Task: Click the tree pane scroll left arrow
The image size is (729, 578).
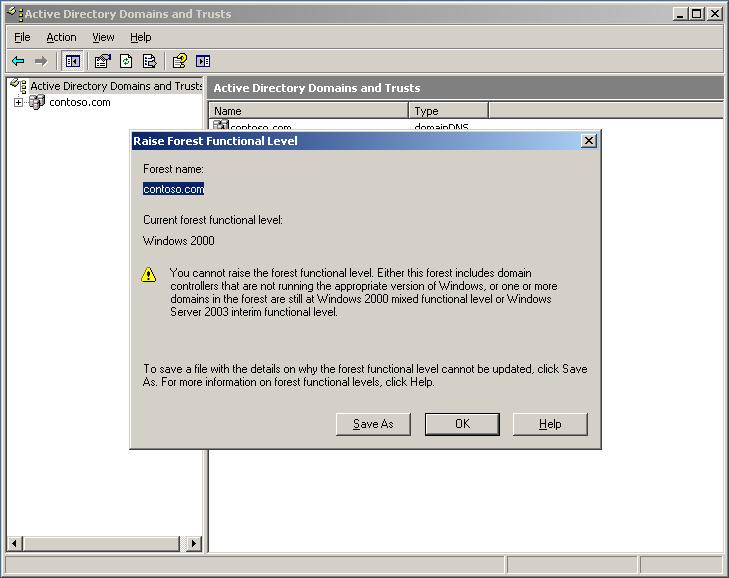Action: (x=14, y=543)
